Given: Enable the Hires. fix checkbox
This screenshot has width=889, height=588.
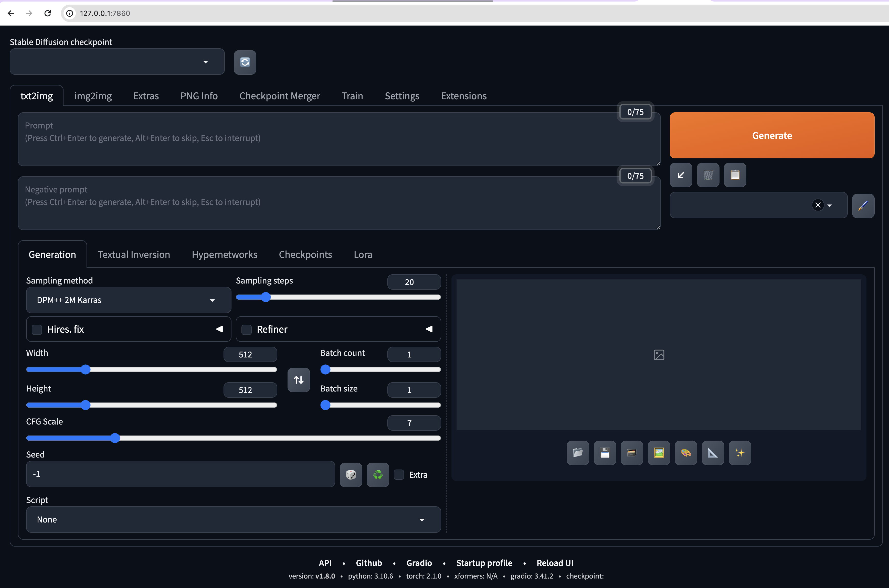Looking at the screenshot, I should [x=37, y=330].
